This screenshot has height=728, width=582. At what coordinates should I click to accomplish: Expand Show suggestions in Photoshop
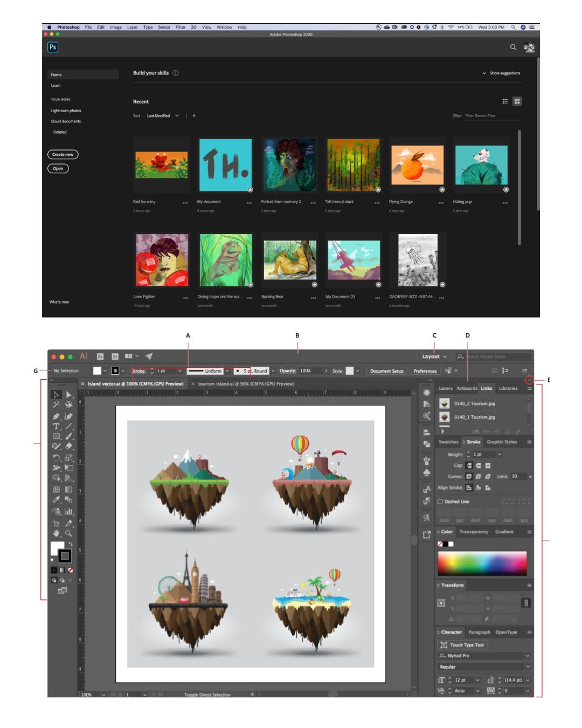(x=502, y=73)
